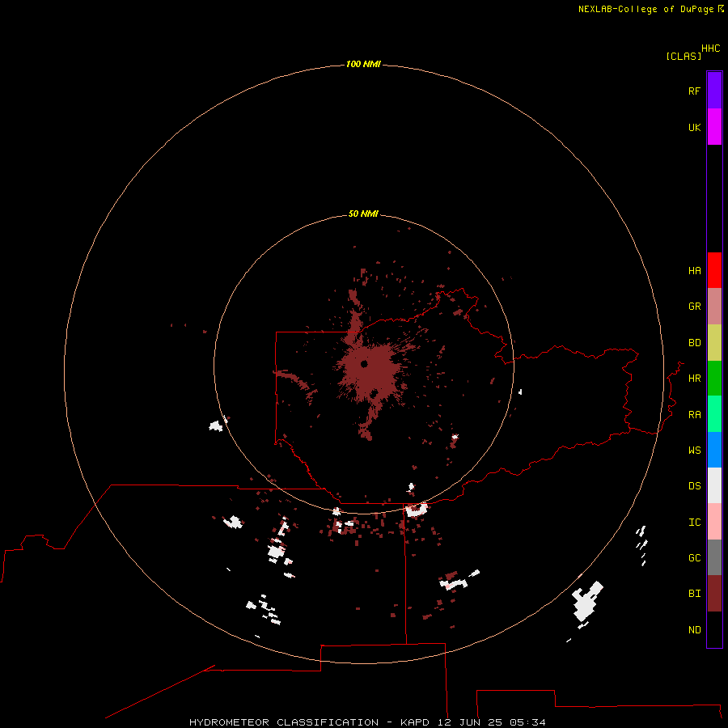Click the 'BI' legend label
The height and width of the screenshot is (728, 728).
click(x=694, y=594)
